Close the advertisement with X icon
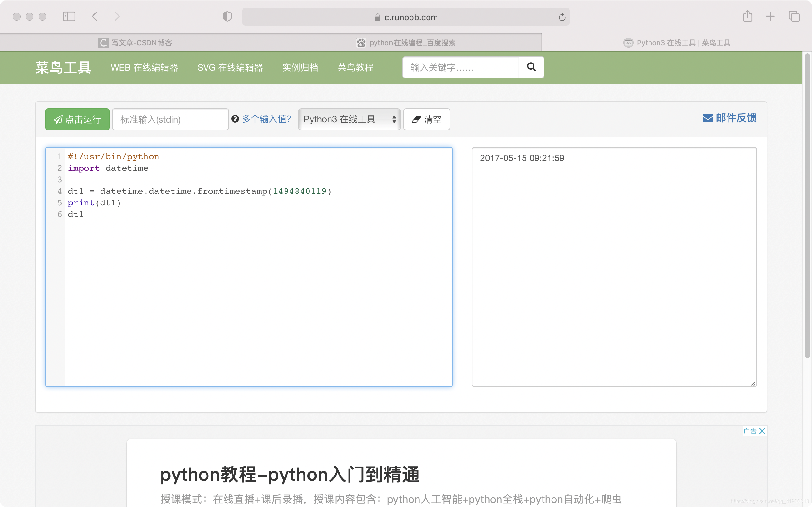 click(762, 431)
